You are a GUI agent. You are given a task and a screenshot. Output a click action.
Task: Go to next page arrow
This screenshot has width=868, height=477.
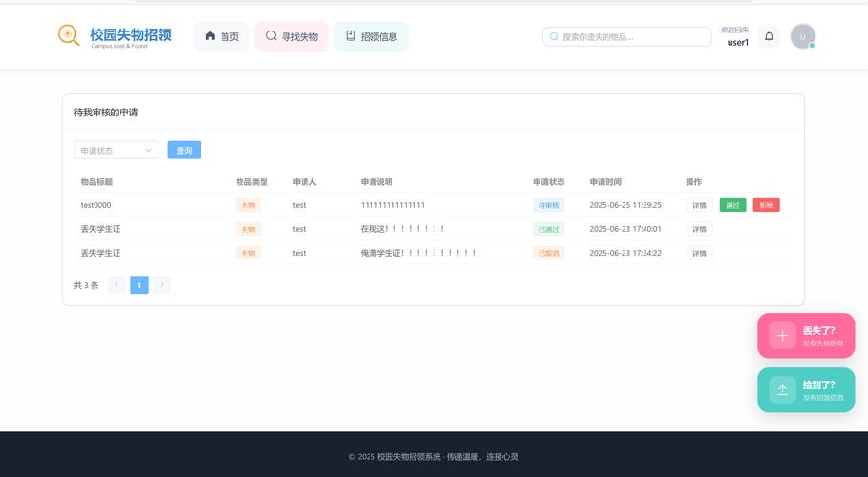pyautogui.click(x=161, y=285)
